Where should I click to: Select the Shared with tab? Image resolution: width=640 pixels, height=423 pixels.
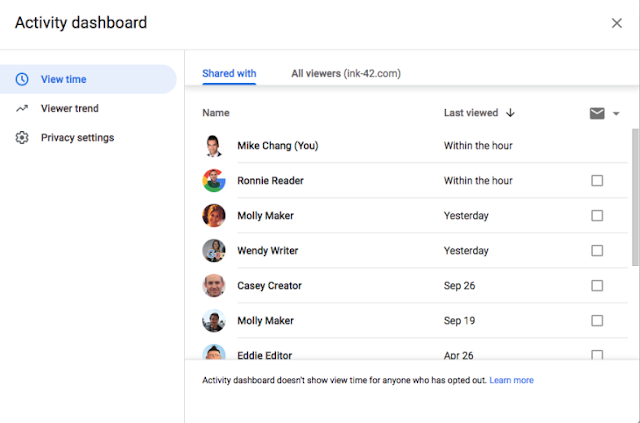(x=229, y=73)
